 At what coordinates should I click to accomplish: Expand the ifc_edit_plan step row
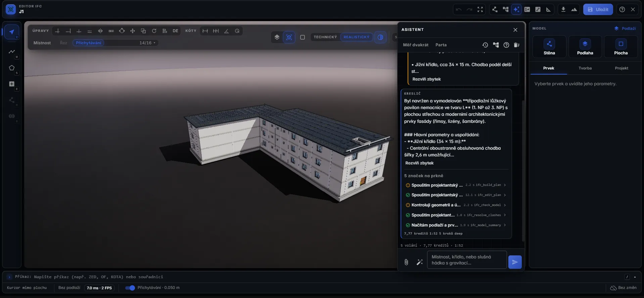coord(456,195)
